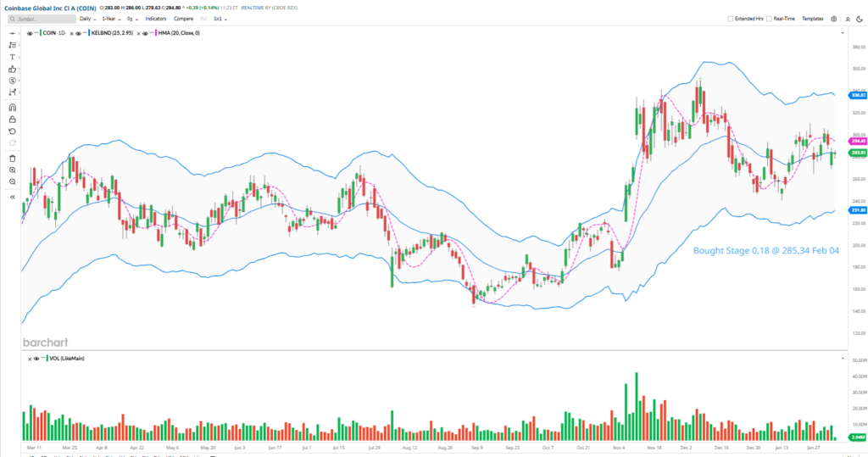The height and width of the screenshot is (457, 868).
Task: Click the Symbol search field
Action: click(x=43, y=18)
